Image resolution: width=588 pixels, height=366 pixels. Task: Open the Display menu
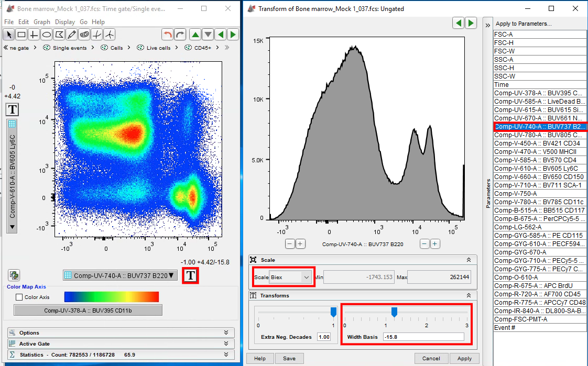tap(65, 22)
